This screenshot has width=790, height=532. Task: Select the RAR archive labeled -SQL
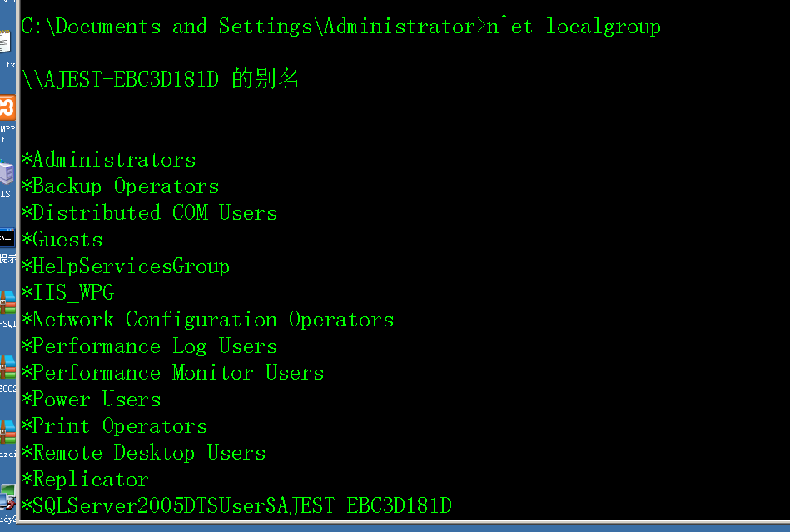(7, 302)
